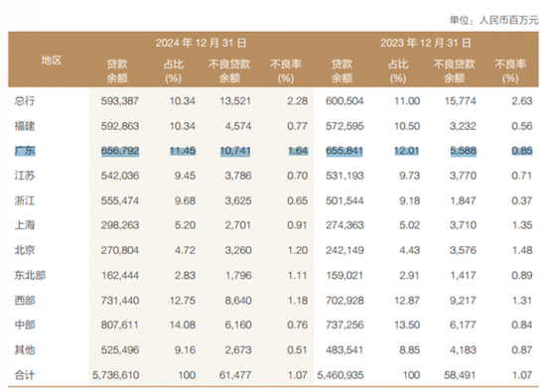
Task: Select the 其他 row label
Action: pos(25,350)
